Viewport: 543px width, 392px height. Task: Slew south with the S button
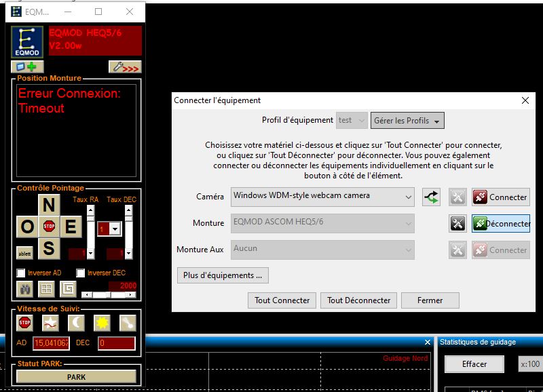click(x=49, y=248)
